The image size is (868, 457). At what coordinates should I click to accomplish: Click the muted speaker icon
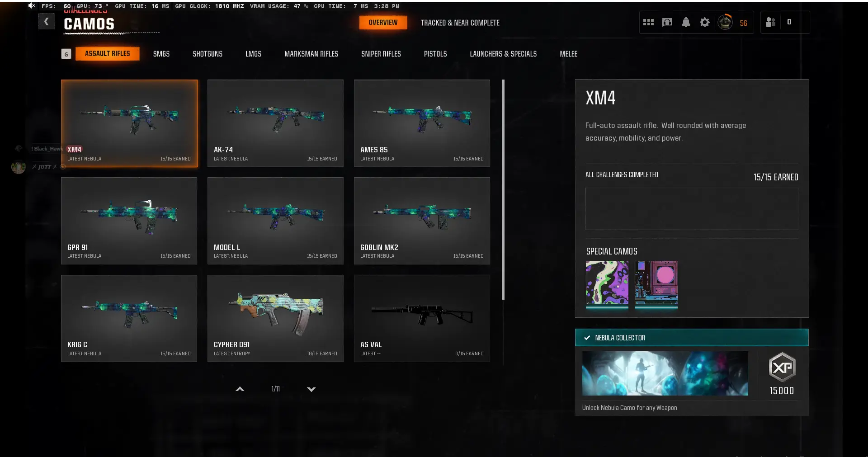pos(31,5)
